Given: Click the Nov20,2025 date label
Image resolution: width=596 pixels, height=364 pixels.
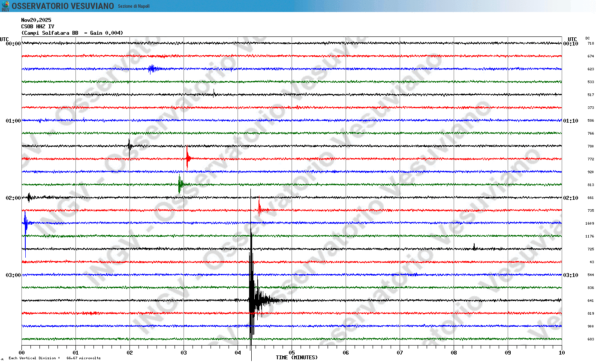Looking at the screenshot, I should pos(36,20).
